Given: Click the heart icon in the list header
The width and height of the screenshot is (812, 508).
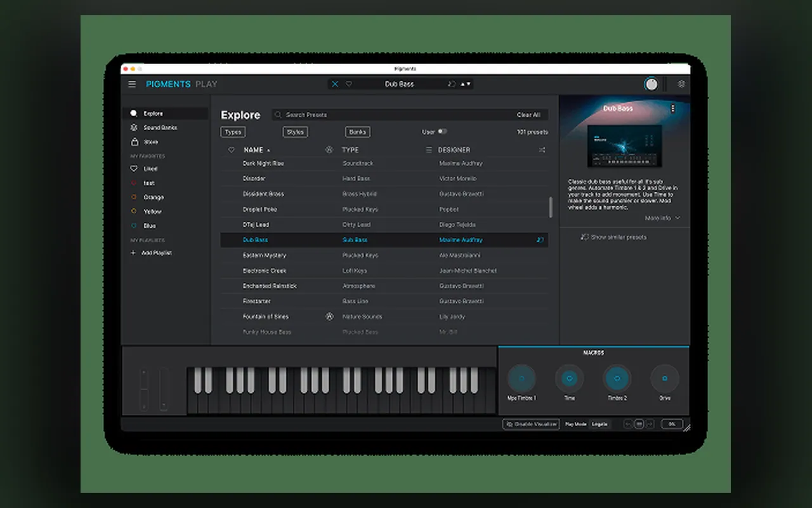Looking at the screenshot, I should click(231, 150).
